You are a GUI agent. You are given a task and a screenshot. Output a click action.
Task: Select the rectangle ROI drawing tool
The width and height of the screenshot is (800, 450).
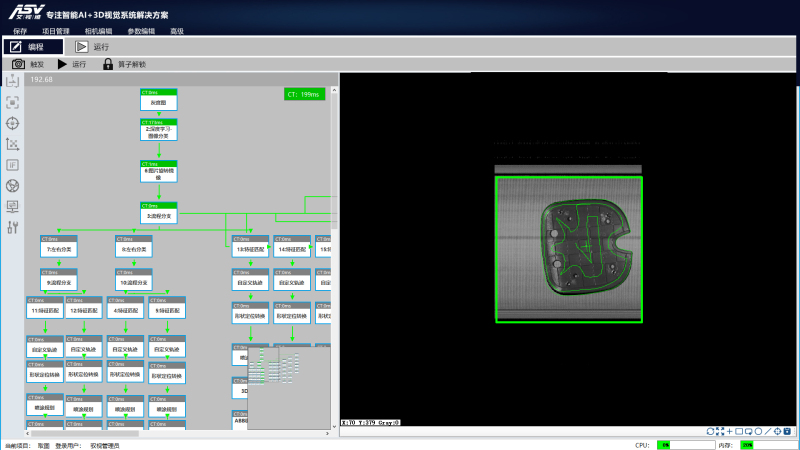739,431
